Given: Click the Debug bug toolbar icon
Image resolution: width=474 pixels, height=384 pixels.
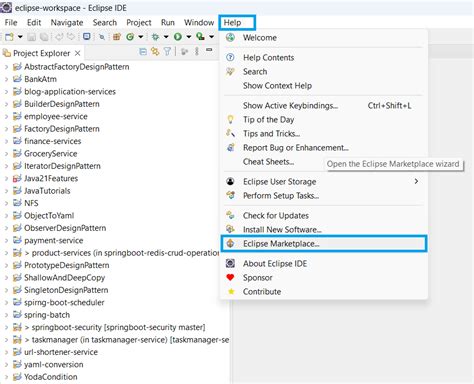Looking at the screenshot, I should [x=155, y=37].
